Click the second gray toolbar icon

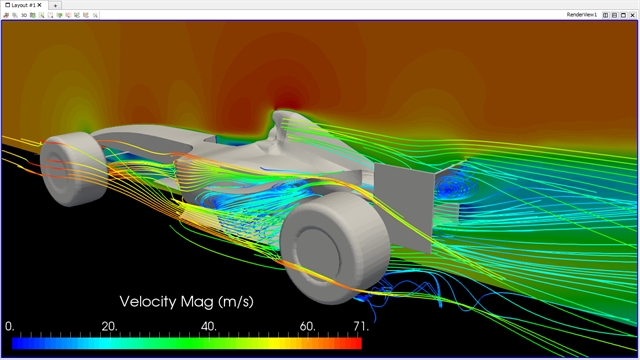tap(15, 15)
